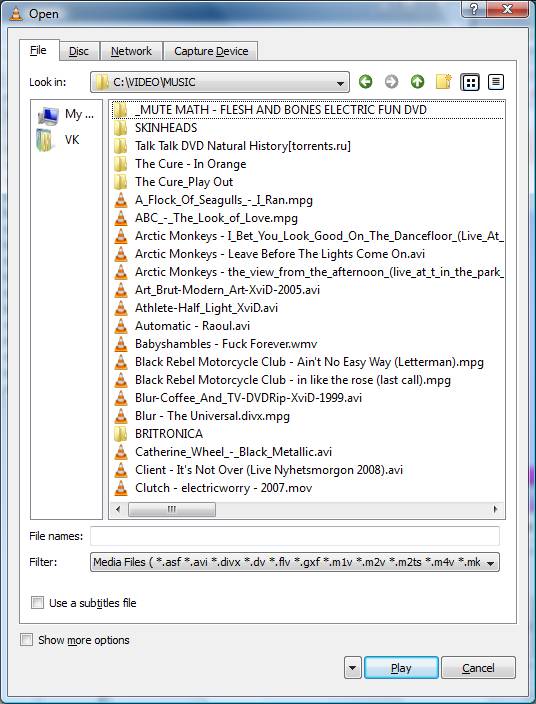Select Arctic Monkeys the_view_from_the_afternoon file
Screen dimensions: 536x704
pyautogui.click(x=319, y=272)
